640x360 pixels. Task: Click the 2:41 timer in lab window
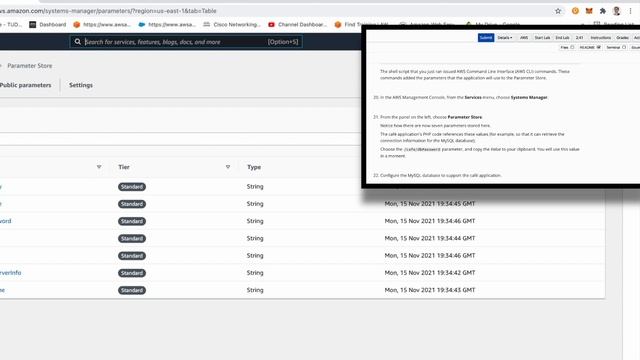pyautogui.click(x=579, y=38)
